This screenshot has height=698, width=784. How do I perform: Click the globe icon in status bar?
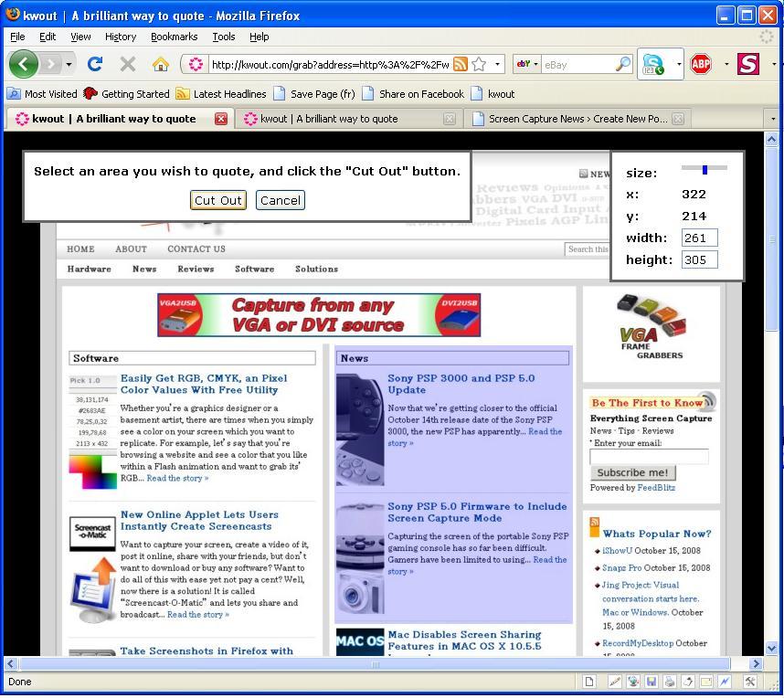[633, 682]
